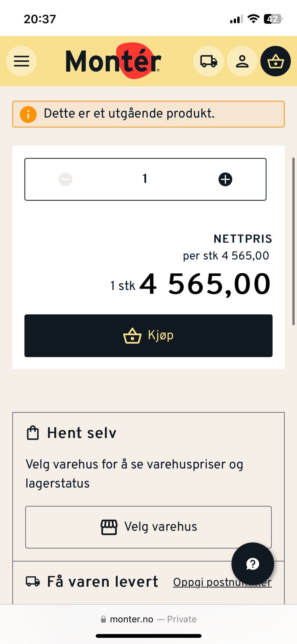
Task: Add product with the Kjøp button
Action: coord(148,336)
